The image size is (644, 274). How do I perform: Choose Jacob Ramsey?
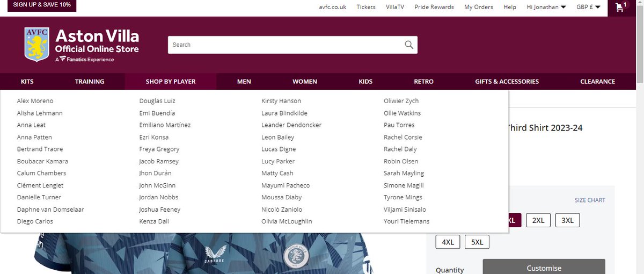159,161
